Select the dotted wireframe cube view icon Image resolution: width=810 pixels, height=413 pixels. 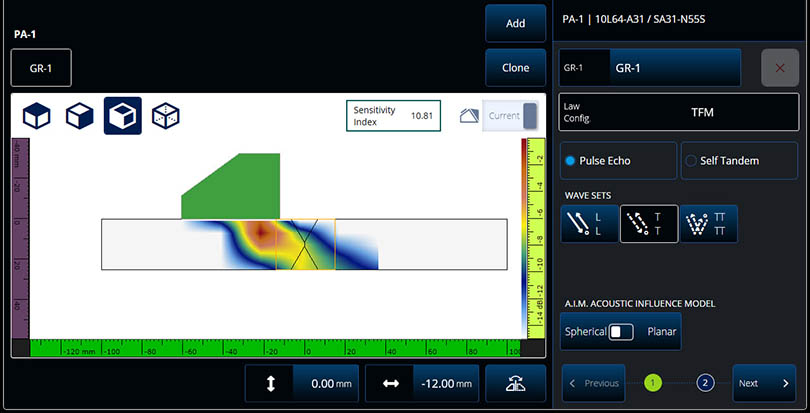click(x=166, y=116)
